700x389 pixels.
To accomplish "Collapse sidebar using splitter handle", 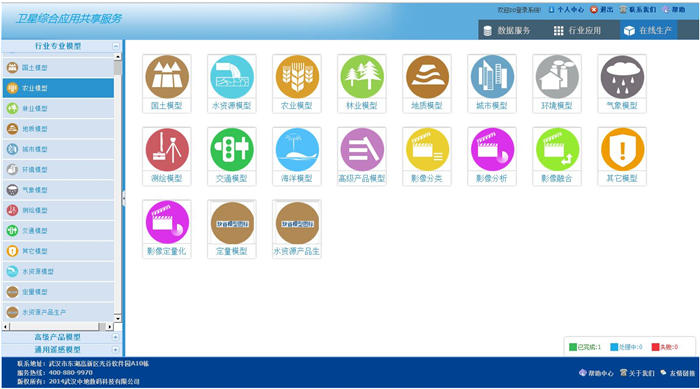I will coord(124,198).
